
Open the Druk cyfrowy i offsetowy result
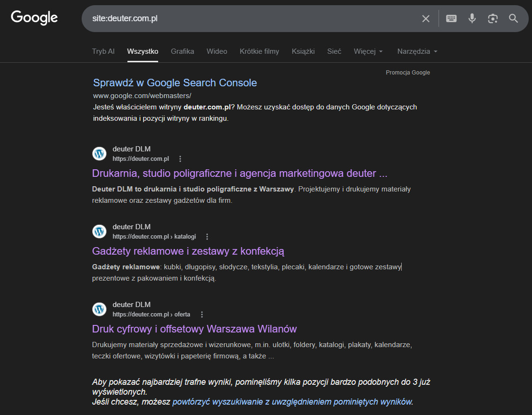tap(194, 329)
